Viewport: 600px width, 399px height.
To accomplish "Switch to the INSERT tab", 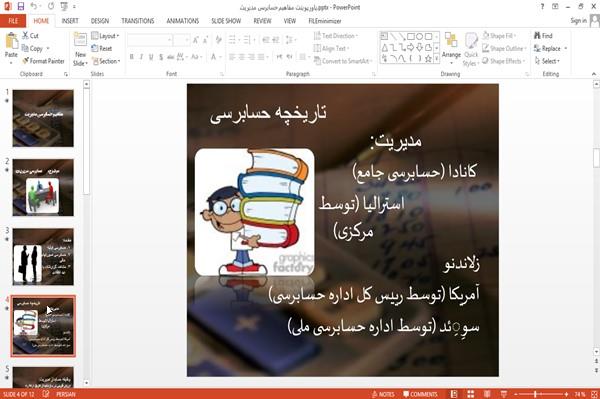I will 70,21.
